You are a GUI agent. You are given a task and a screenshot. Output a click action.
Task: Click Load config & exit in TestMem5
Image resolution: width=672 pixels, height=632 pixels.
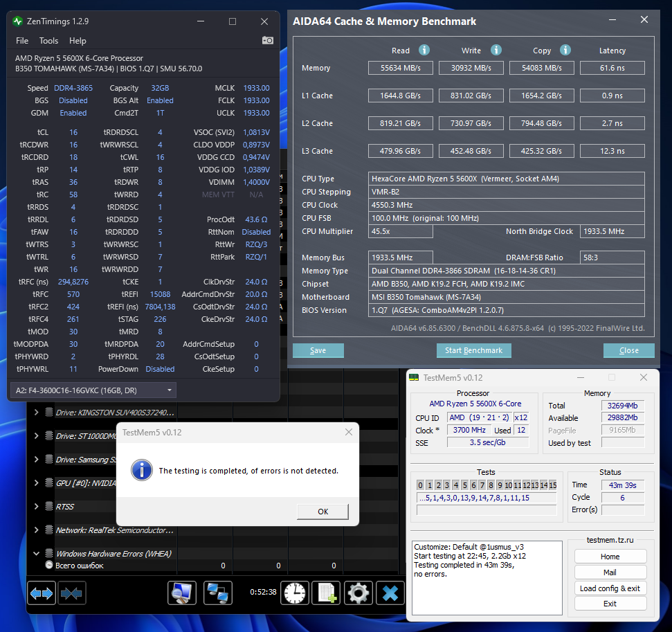tap(610, 588)
